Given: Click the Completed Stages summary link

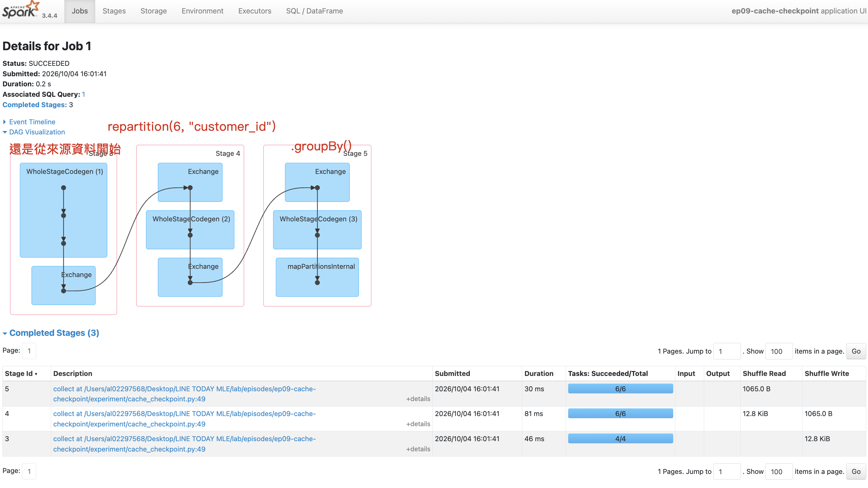Looking at the screenshot, I should point(34,105).
